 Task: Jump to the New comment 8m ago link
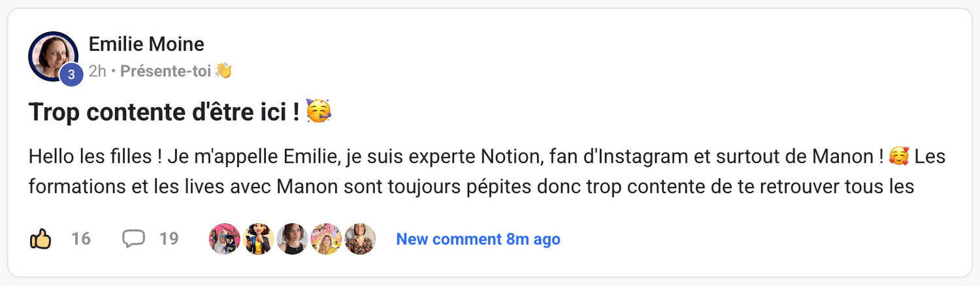(478, 239)
